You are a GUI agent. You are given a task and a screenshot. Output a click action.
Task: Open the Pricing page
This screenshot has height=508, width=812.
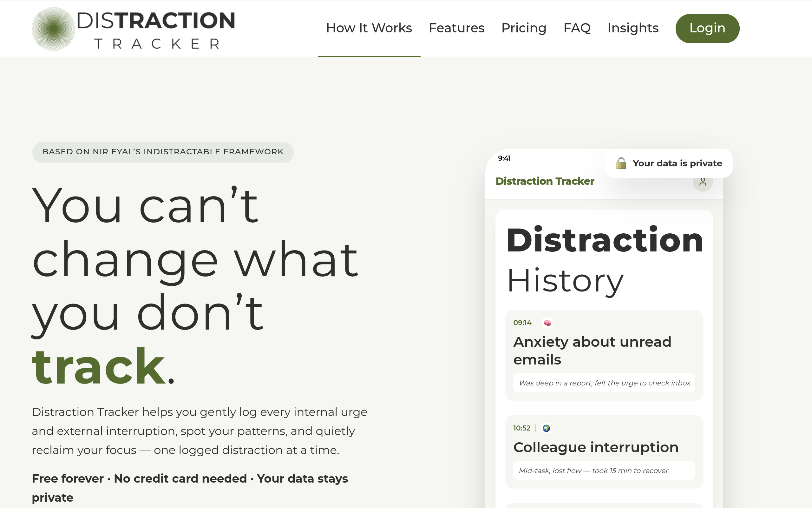523,28
